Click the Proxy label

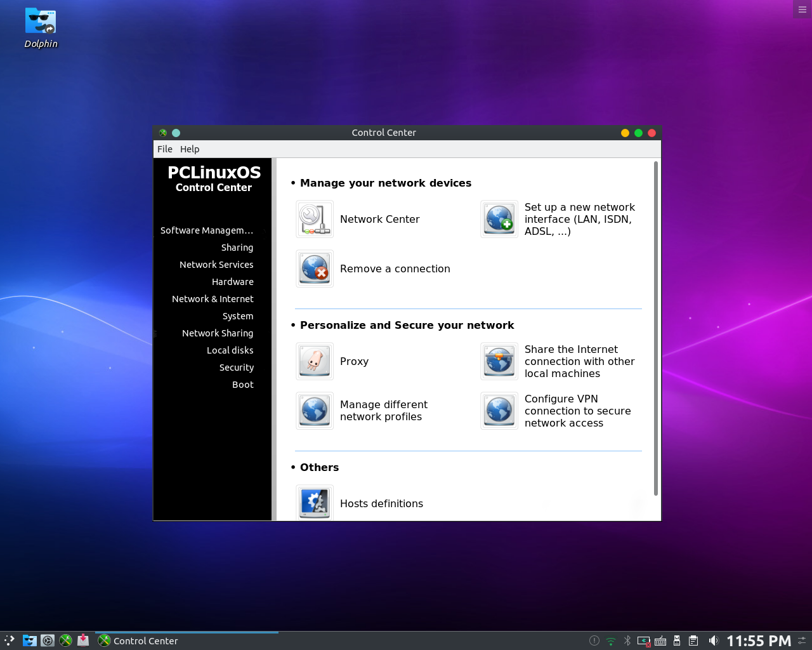pos(354,361)
